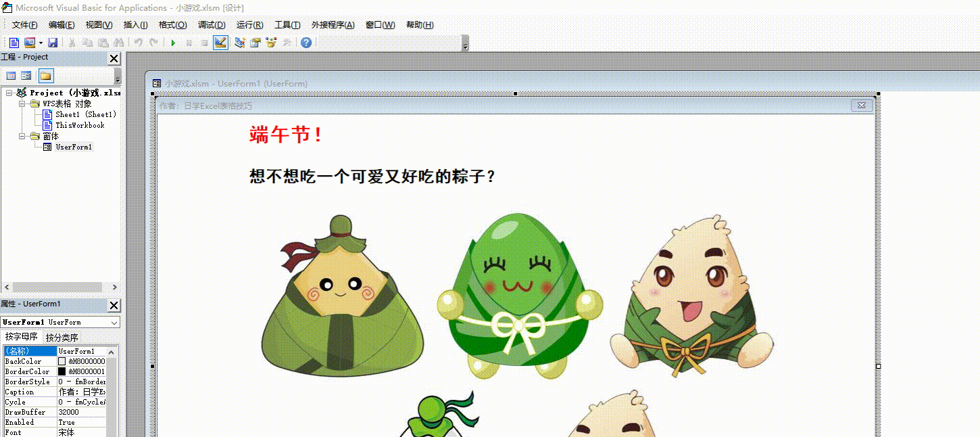Collapse the WPS表格 对象 folder node
Screen dimensions: 980x437
pos(22,103)
